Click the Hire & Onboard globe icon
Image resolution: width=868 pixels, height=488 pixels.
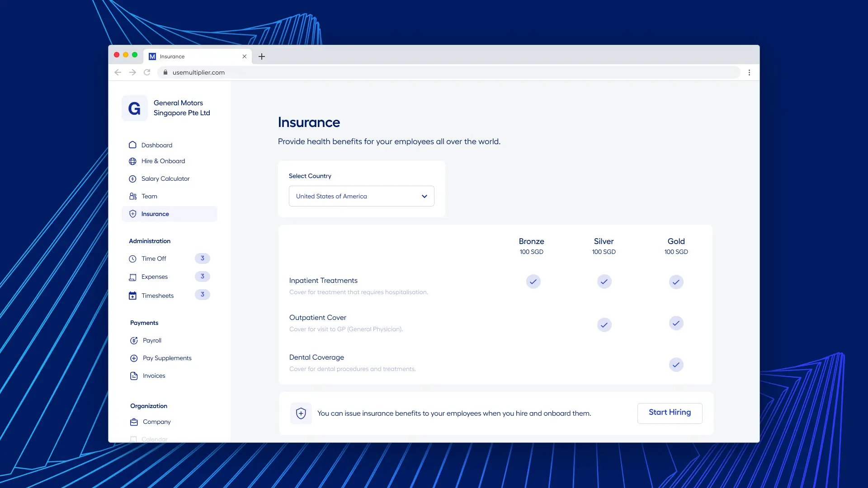[x=132, y=161]
